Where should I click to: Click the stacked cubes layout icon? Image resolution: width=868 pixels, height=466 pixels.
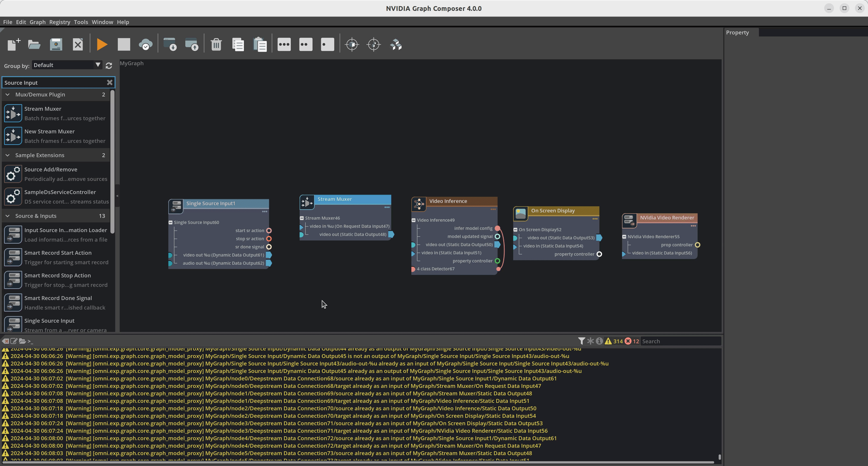[x=396, y=44]
